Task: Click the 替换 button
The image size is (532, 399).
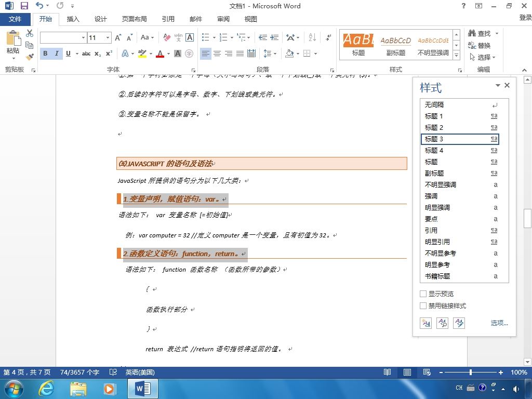Action: [x=480, y=45]
